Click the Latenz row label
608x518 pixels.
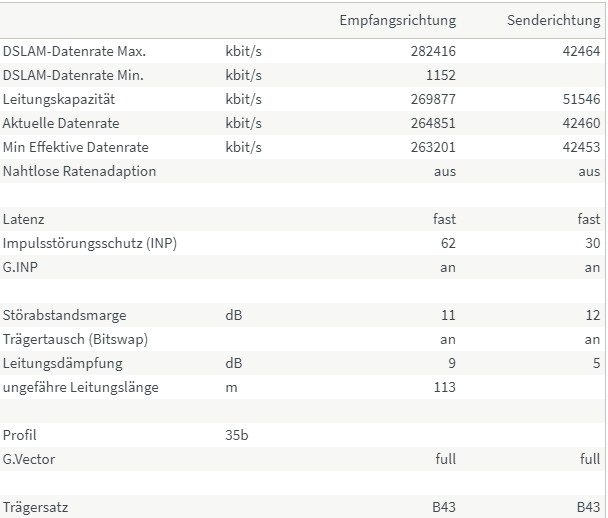tap(24, 219)
